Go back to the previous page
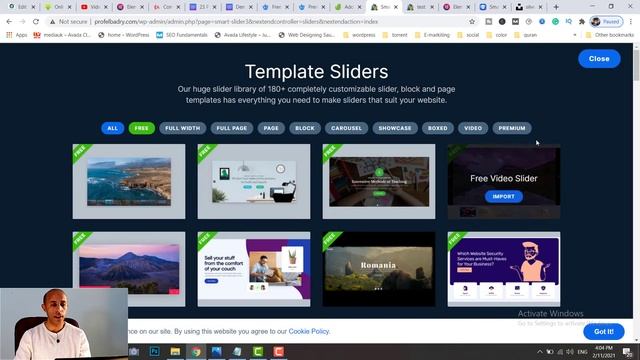640x360 pixels. tap(9, 22)
